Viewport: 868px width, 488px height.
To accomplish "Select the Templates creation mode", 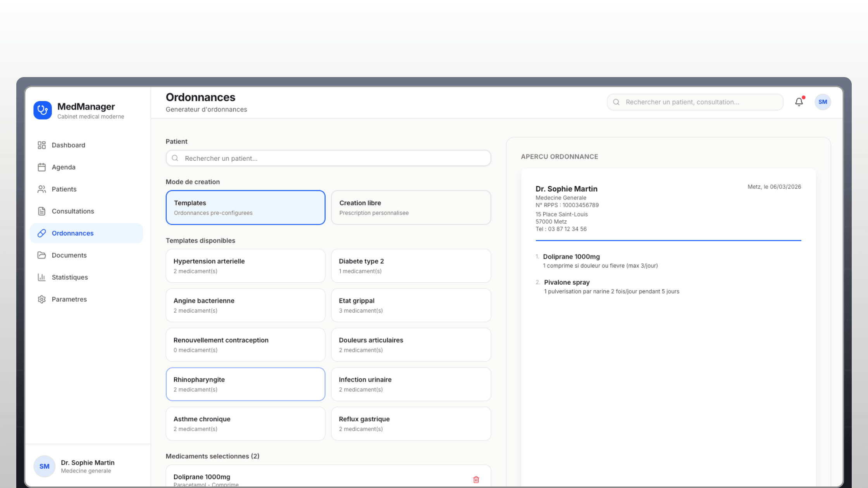I will point(245,207).
